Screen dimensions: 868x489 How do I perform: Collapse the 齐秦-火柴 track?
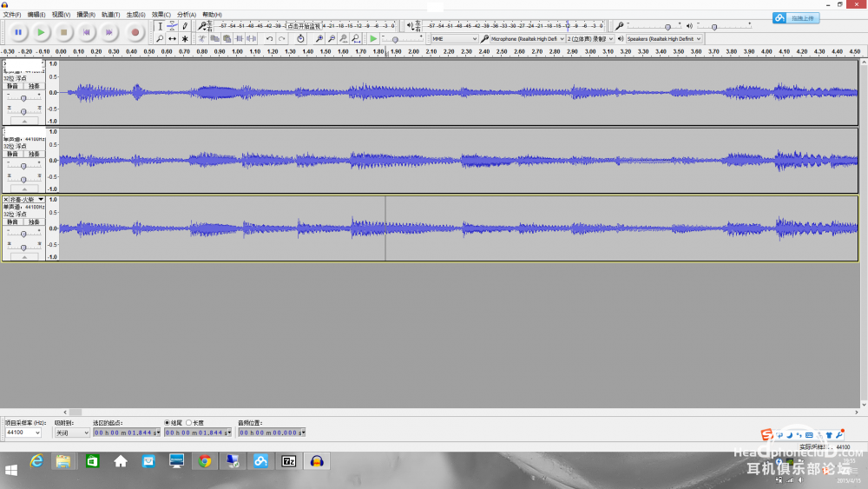[x=24, y=257]
